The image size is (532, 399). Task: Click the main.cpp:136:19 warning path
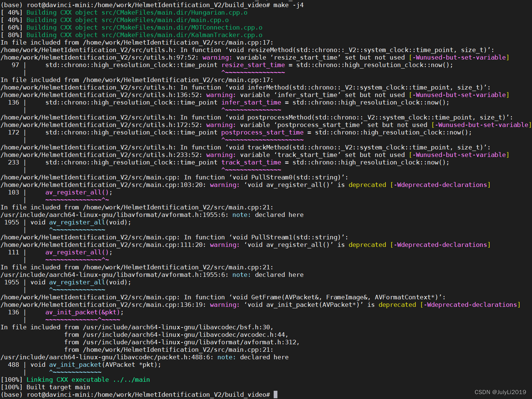[103, 305]
